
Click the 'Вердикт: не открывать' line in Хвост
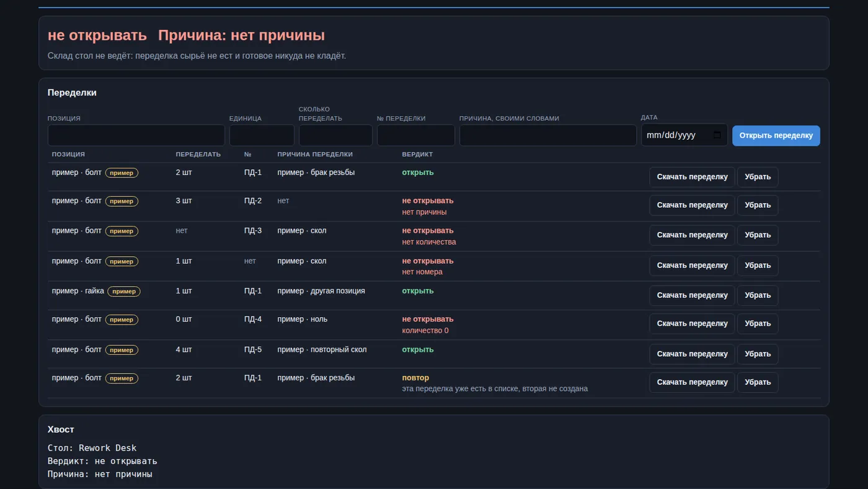tap(102, 461)
